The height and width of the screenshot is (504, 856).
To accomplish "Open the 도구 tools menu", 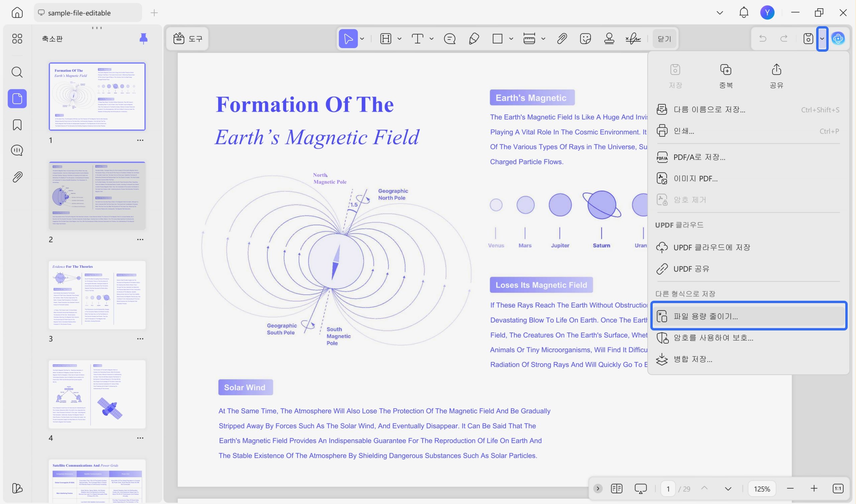I will pos(188,38).
